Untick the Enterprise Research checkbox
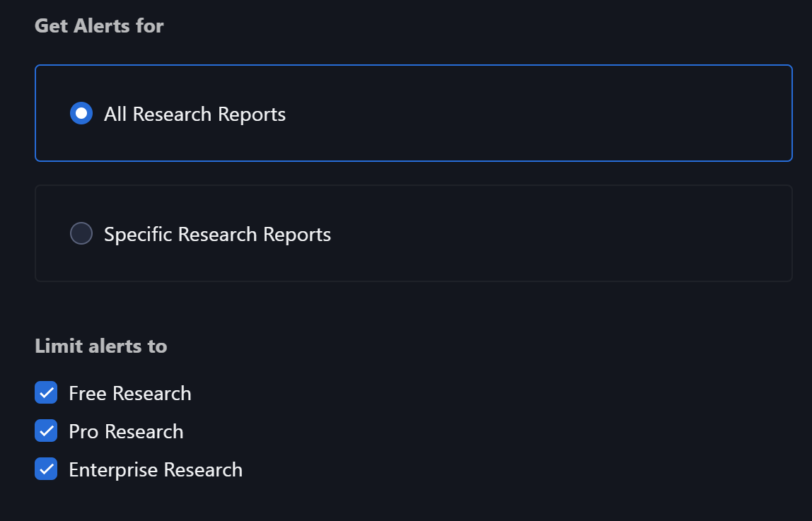This screenshot has width=812, height=521. pyautogui.click(x=46, y=469)
